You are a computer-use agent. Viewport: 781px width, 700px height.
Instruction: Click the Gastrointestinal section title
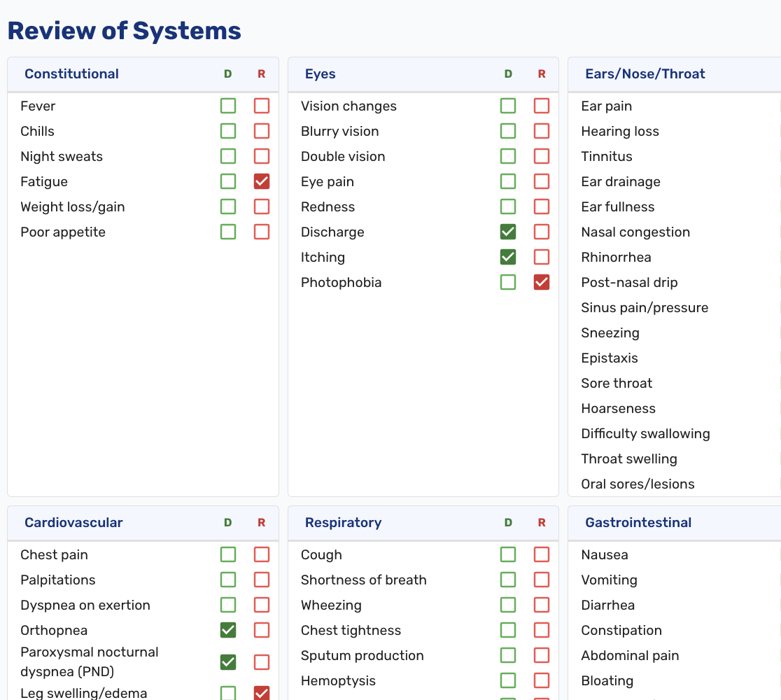coord(638,522)
